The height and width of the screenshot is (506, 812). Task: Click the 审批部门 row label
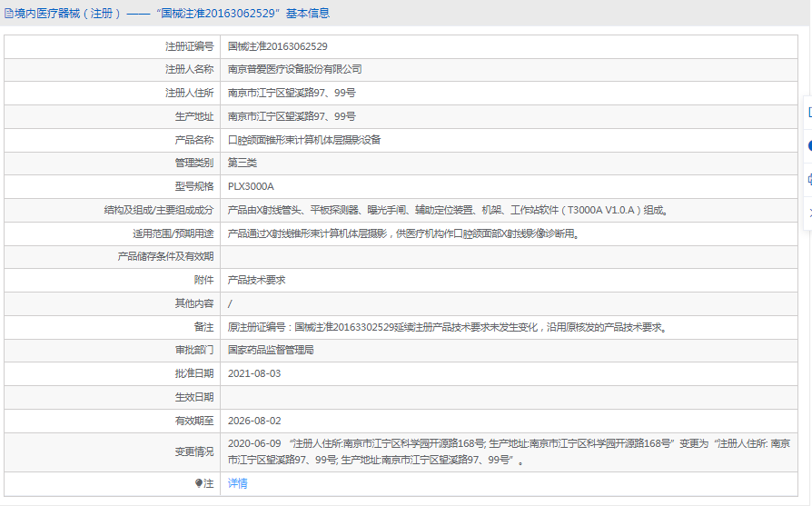(194, 350)
